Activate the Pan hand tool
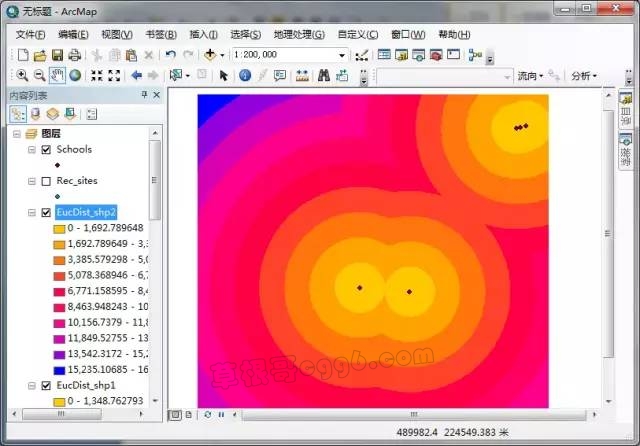640x446 pixels. 57,75
